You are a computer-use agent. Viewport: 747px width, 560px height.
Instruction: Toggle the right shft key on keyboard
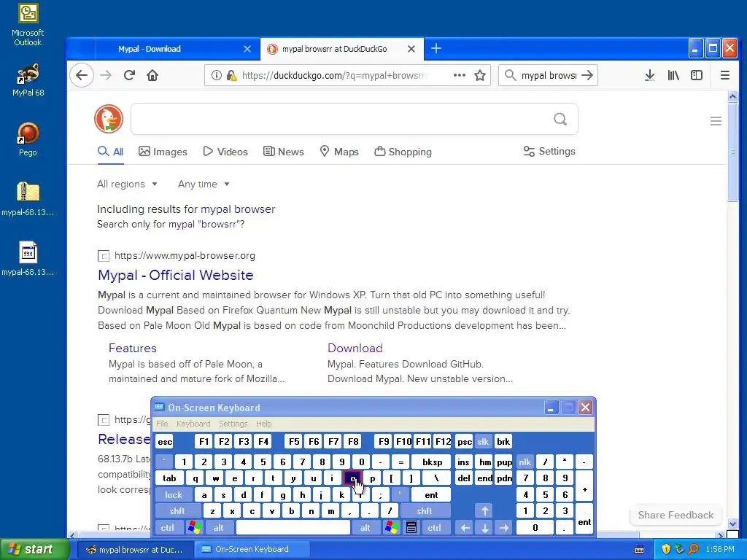click(x=425, y=511)
